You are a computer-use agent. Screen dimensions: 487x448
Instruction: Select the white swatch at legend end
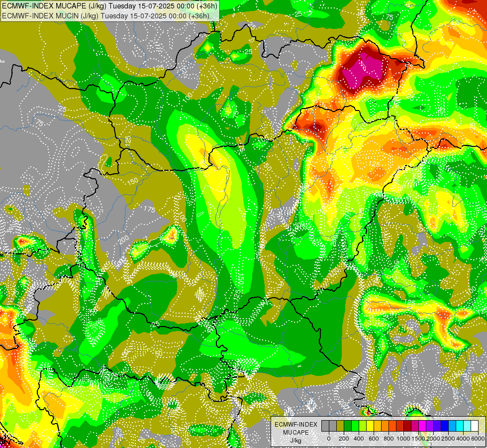(475, 426)
